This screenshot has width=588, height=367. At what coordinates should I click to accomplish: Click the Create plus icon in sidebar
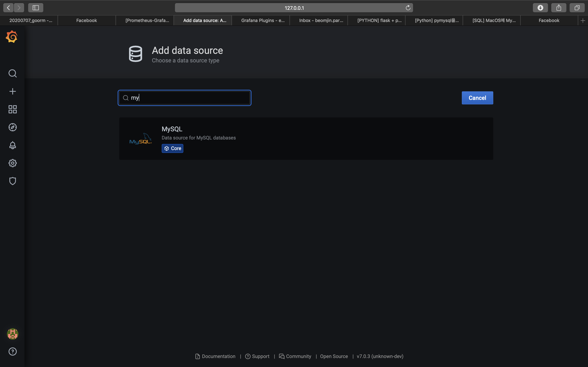point(12,91)
